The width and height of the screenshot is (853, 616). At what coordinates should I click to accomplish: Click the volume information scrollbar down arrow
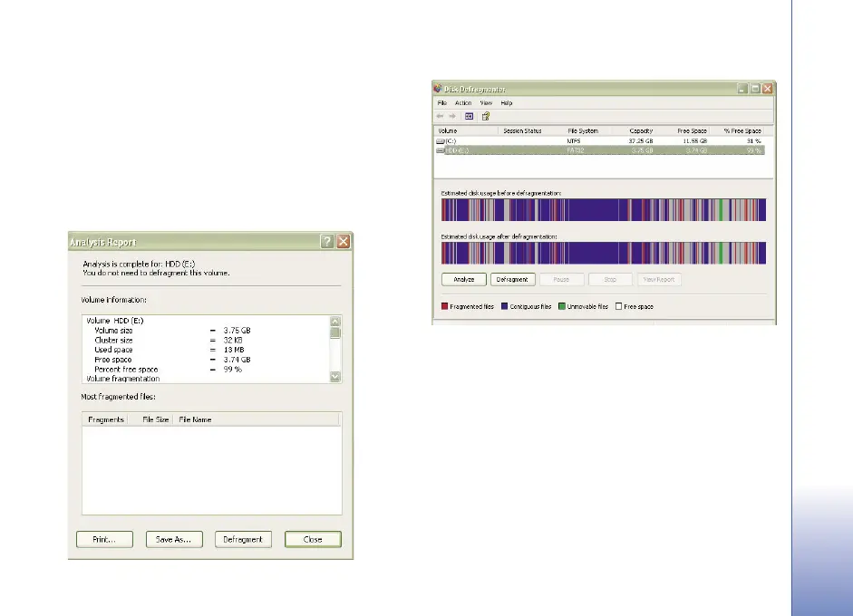point(335,377)
